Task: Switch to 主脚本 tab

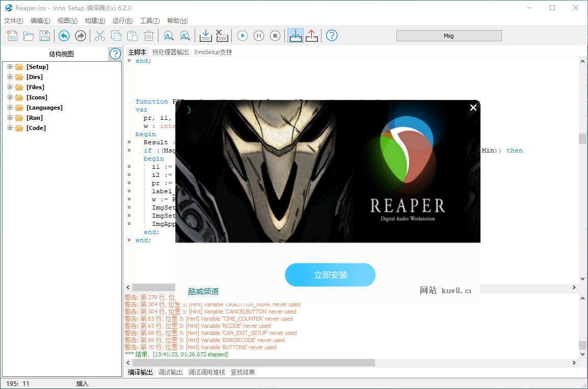Action: pos(137,52)
